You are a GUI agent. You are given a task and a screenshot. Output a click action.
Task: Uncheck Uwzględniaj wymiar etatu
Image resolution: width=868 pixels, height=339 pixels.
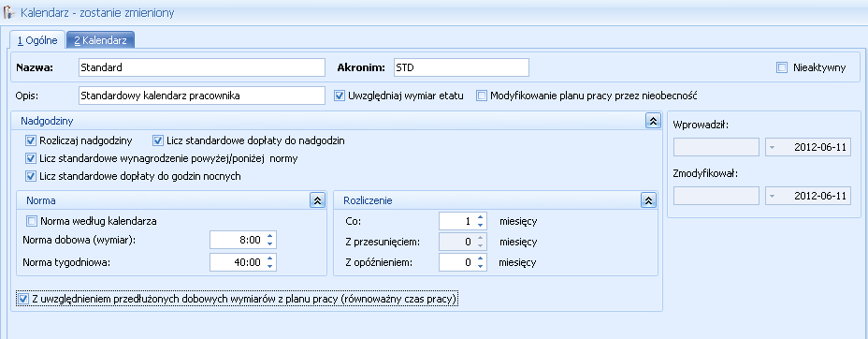coord(340,96)
